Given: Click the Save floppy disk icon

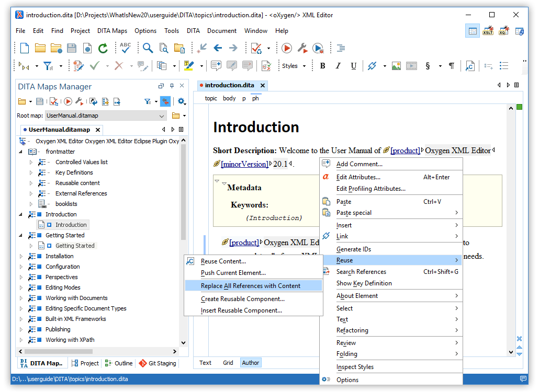Looking at the screenshot, I should pos(72,48).
